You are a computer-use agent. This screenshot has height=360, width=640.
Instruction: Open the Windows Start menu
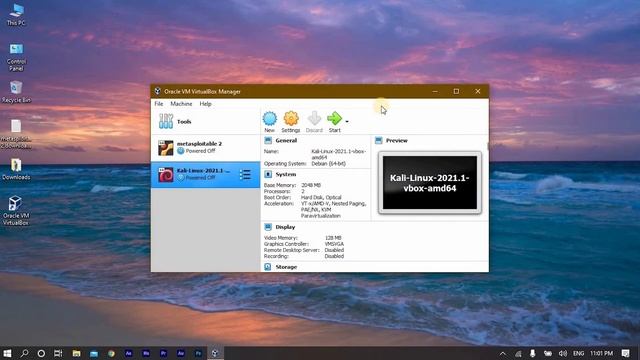point(7,353)
